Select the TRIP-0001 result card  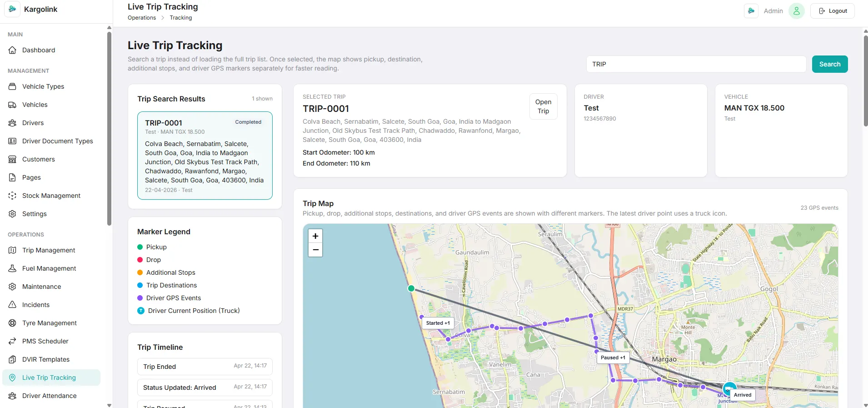(205, 156)
